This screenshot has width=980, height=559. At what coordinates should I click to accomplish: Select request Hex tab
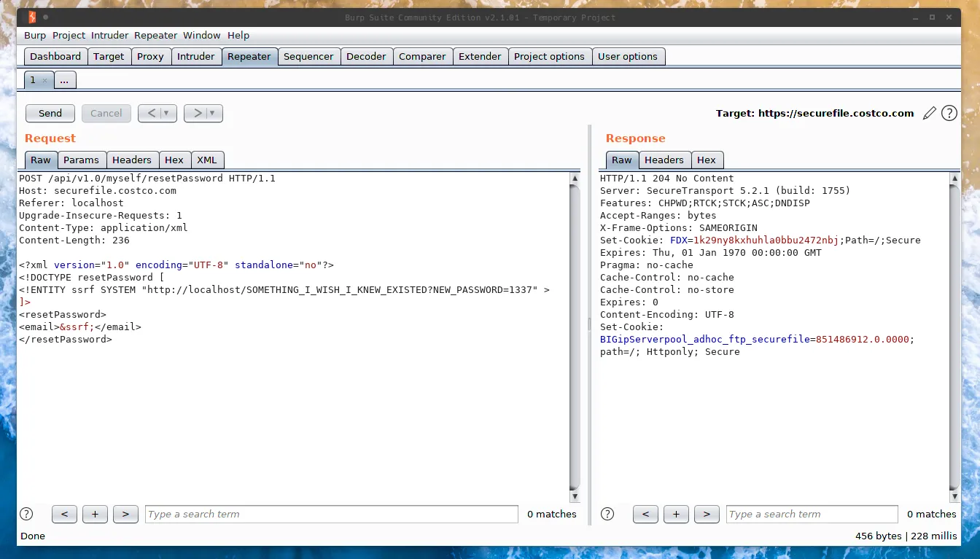(x=174, y=160)
